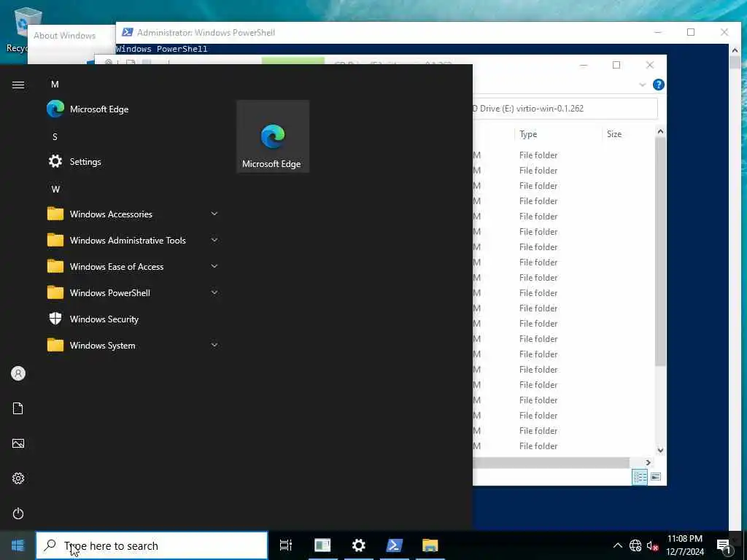
Task: Click Explorer scrollbar down arrow
Action: pos(660,450)
